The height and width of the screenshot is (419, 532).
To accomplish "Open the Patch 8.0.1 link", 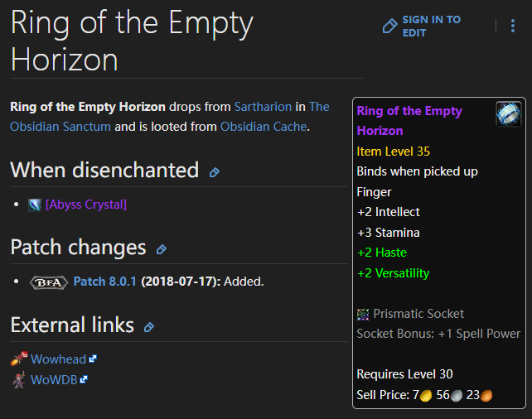I will click(105, 282).
